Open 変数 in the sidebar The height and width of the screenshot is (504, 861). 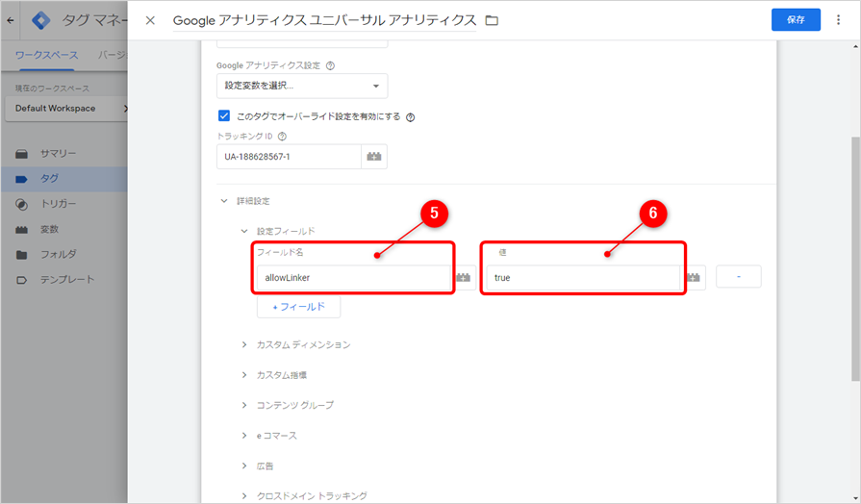point(63,230)
